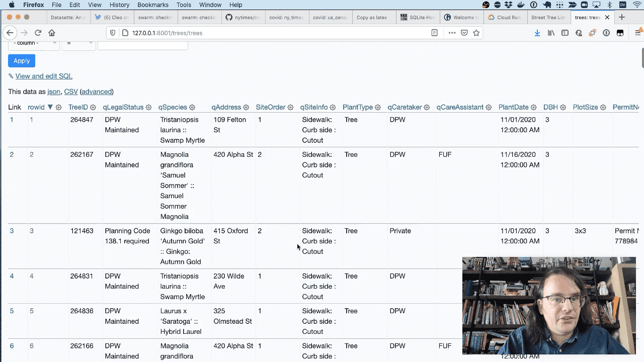Open the qLegalStatus column gear menu

pos(148,107)
